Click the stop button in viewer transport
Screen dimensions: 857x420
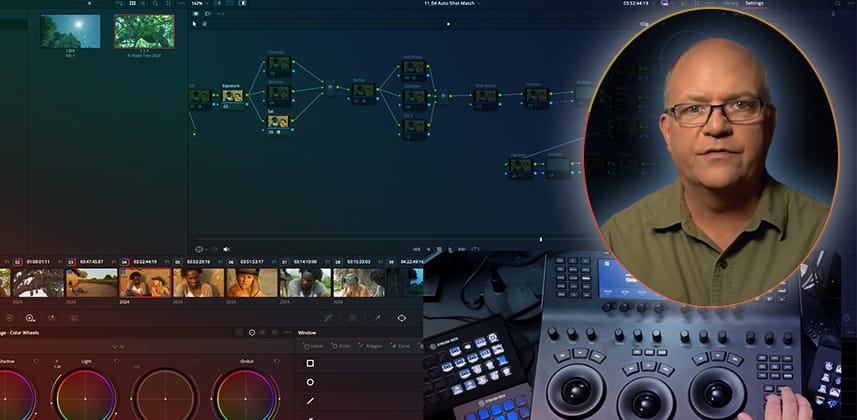coord(439,249)
